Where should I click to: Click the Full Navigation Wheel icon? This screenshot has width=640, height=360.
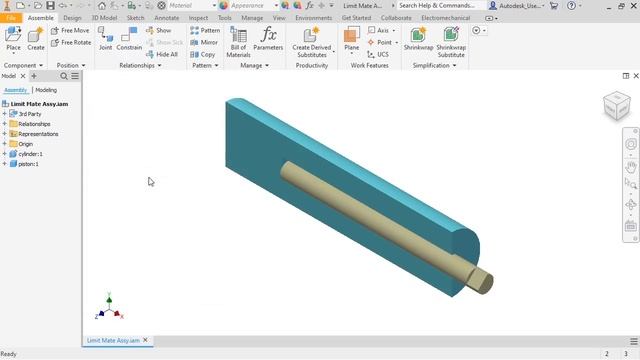631,144
